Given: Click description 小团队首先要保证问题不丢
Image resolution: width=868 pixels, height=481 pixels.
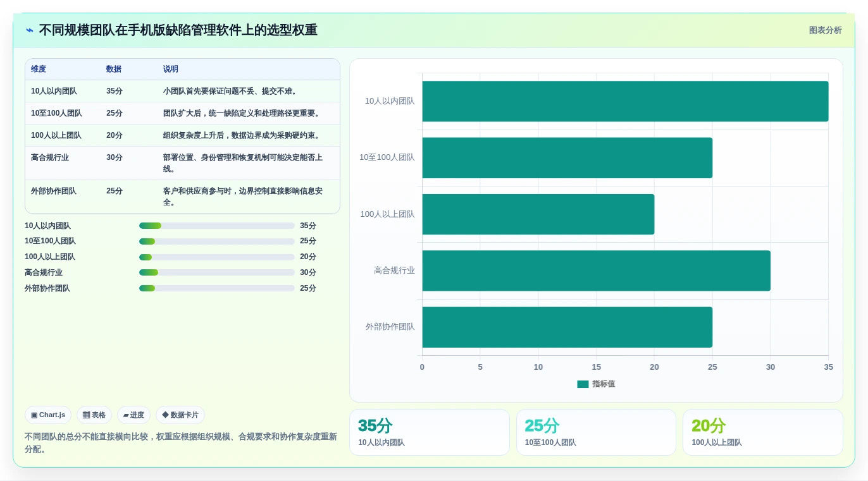Looking at the screenshot, I should [x=230, y=91].
